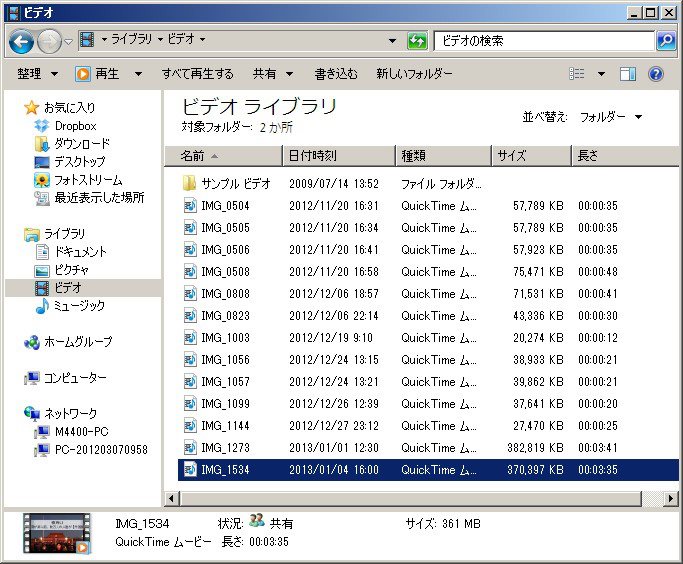The image size is (683, 564).
Task: Select the IMG_0504 video file icon
Action: 190,206
